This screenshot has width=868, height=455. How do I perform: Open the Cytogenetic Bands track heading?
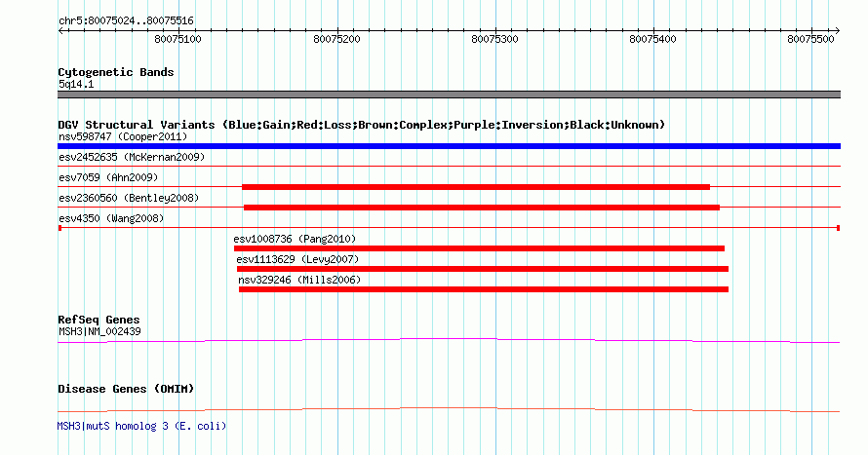116,72
